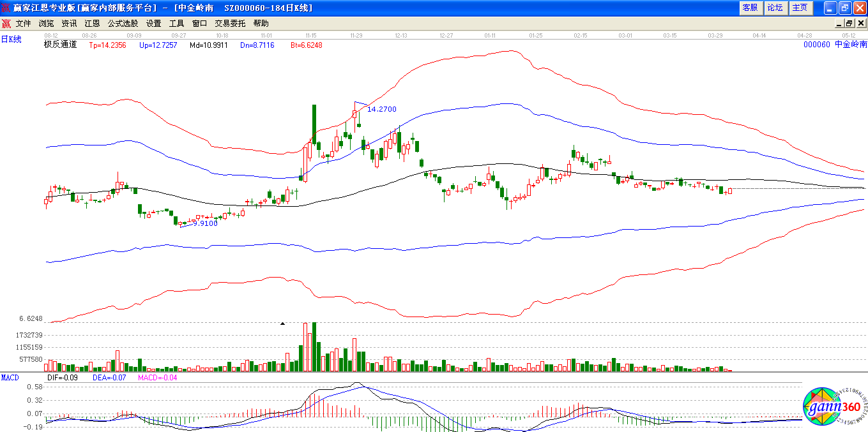Image resolution: width=868 pixels, height=432 pixels.
Task: Open the 文件 menu
Action: tap(23, 23)
